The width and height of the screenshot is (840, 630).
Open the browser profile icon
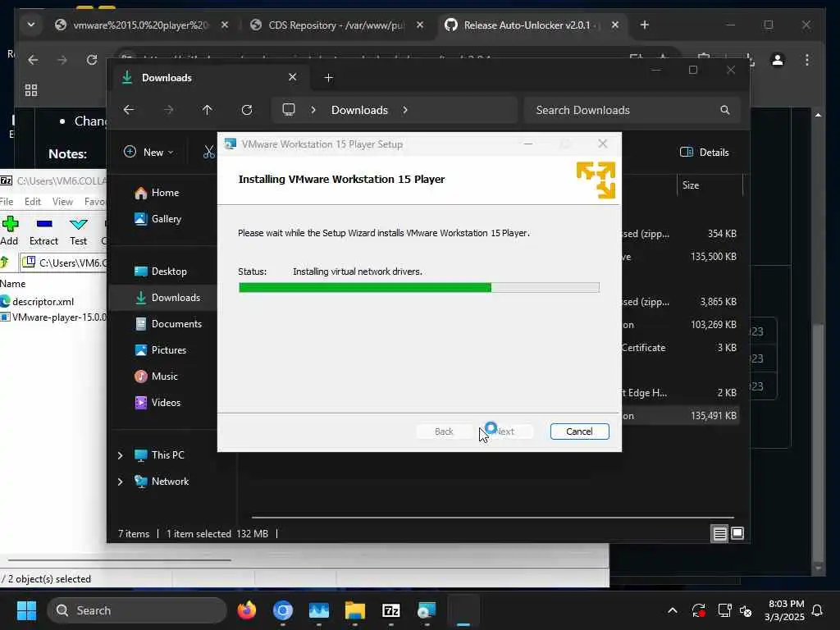[x=778, y=59]
